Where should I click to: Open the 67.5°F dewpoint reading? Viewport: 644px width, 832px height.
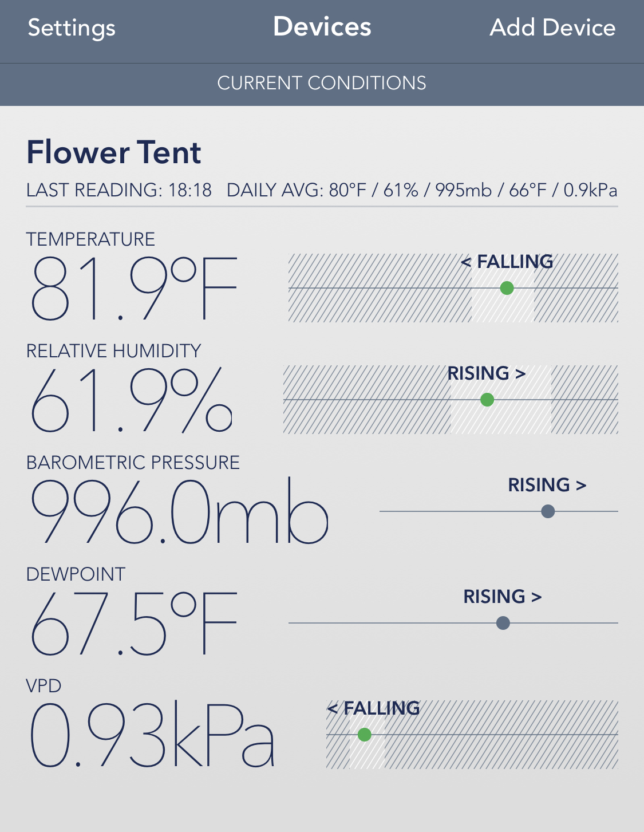pyautogui.click(x=133, y=624)
